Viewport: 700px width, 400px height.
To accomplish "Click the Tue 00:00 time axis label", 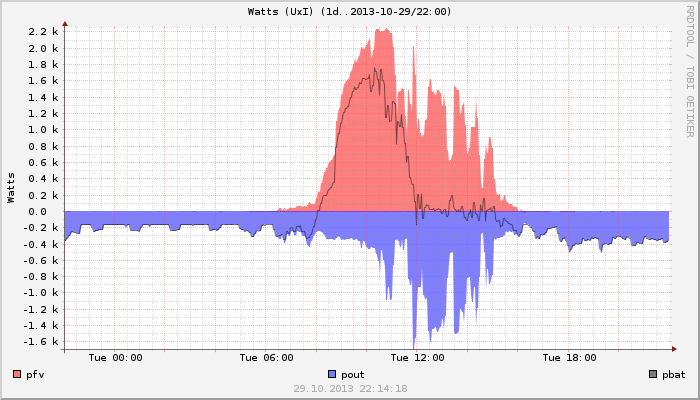I will (x=116, y=358).
